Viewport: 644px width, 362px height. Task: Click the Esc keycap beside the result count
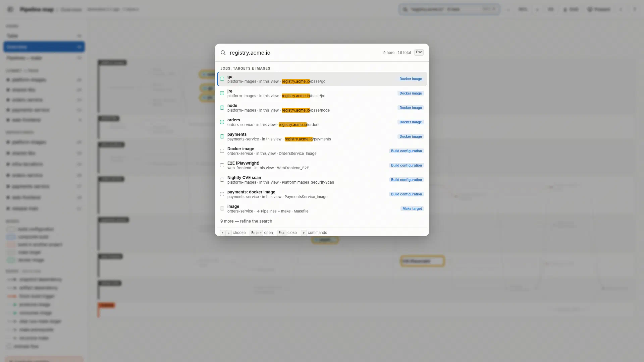pos(419,52)
